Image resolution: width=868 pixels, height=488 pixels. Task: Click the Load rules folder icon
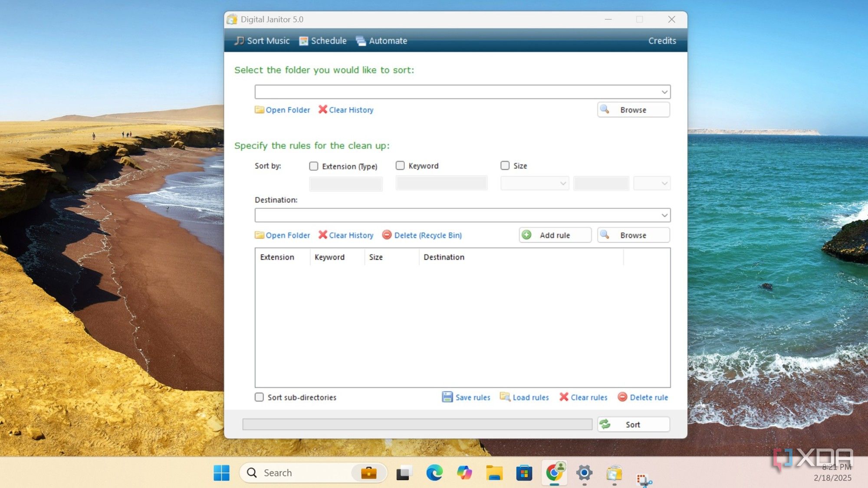click(505, 397)
